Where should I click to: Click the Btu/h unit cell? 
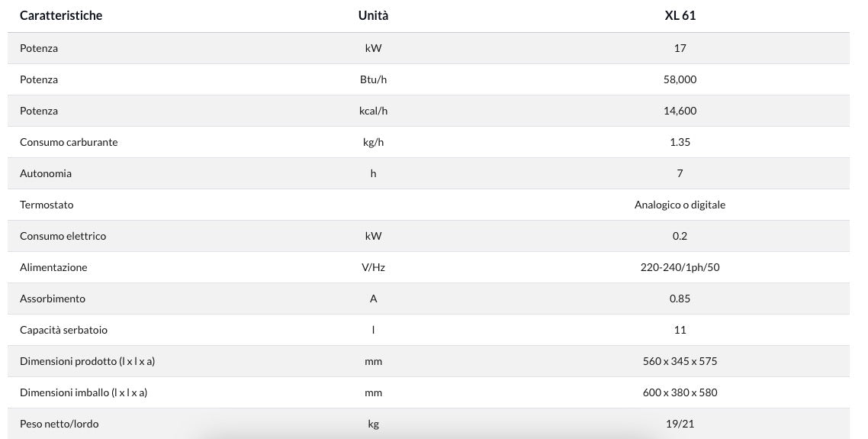pos(373,79)
